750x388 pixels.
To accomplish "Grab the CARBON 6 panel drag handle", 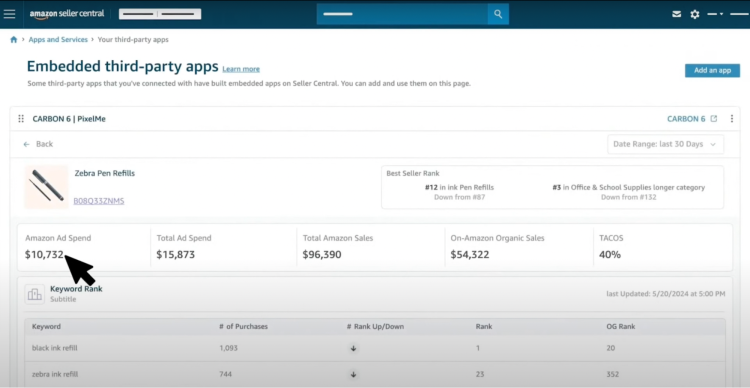I will pos(21,119).
